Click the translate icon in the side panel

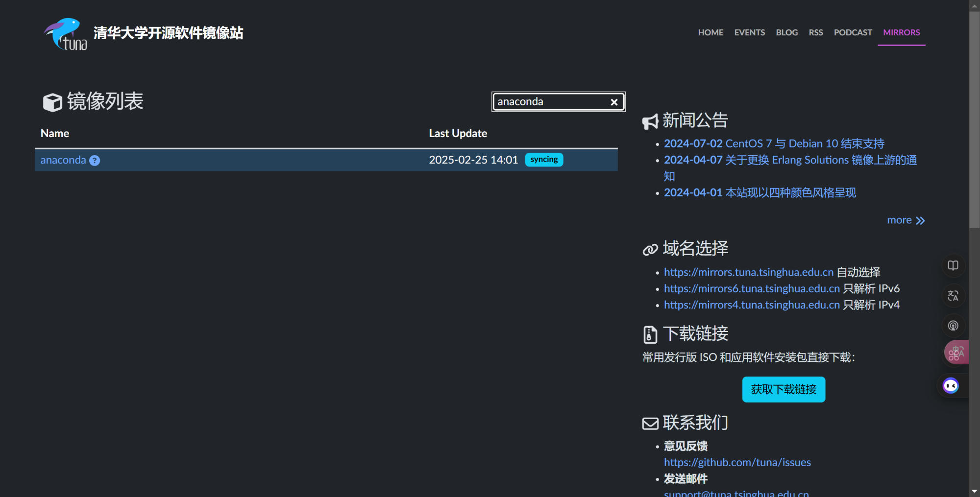953,296
